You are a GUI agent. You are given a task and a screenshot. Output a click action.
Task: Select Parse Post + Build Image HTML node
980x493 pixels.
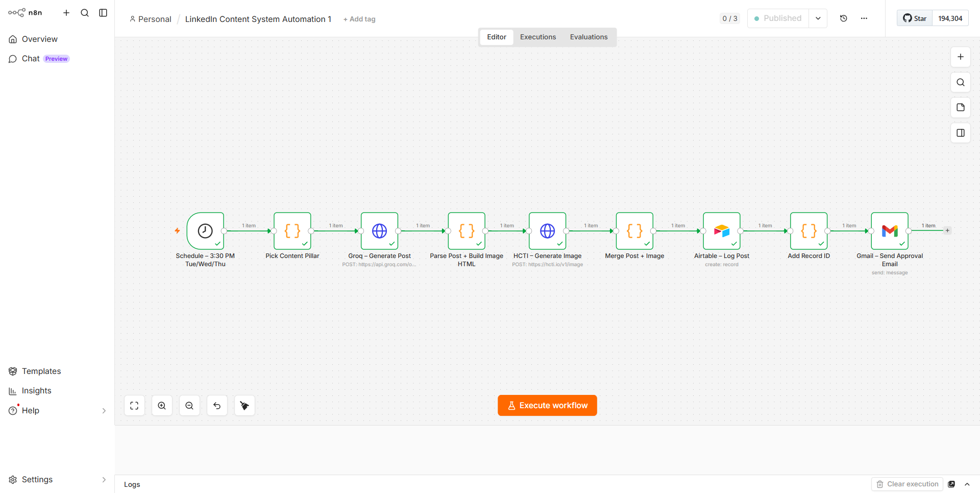click(467, 231)
